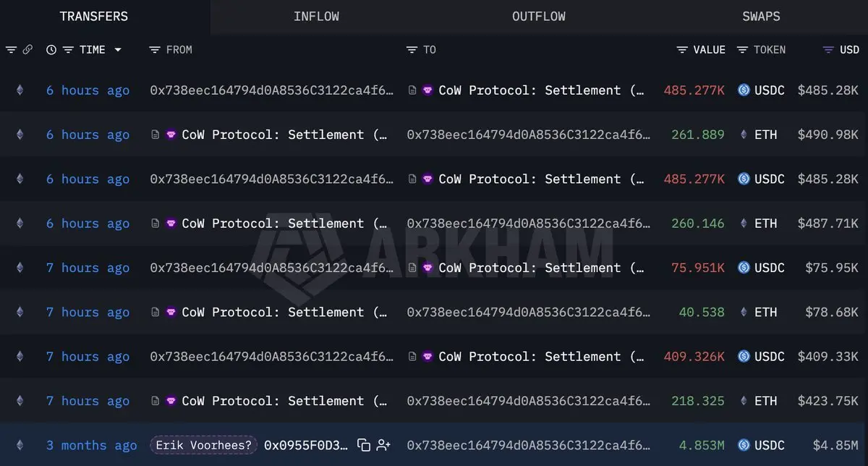The image size is (868, 466).
Task: Click Ethereum chain icon in 260.146 ETH row
Action: pyautogui.click(x=20, y=224)
